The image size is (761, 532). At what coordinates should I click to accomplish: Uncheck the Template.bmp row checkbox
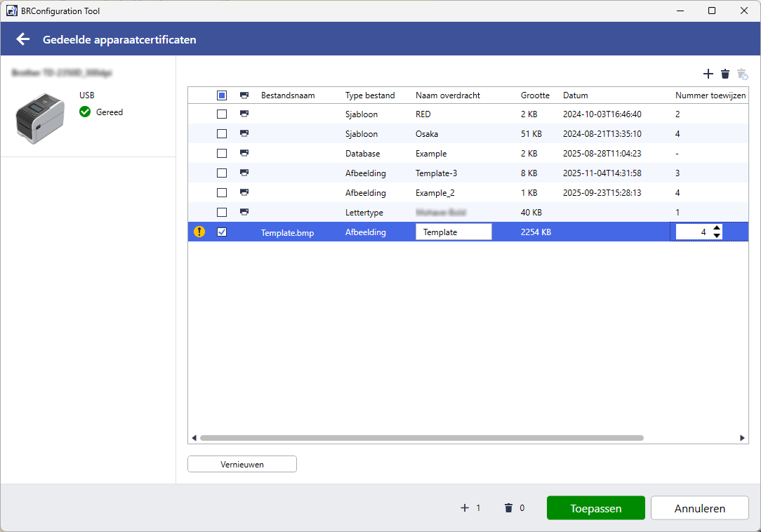tap(222, 232)
